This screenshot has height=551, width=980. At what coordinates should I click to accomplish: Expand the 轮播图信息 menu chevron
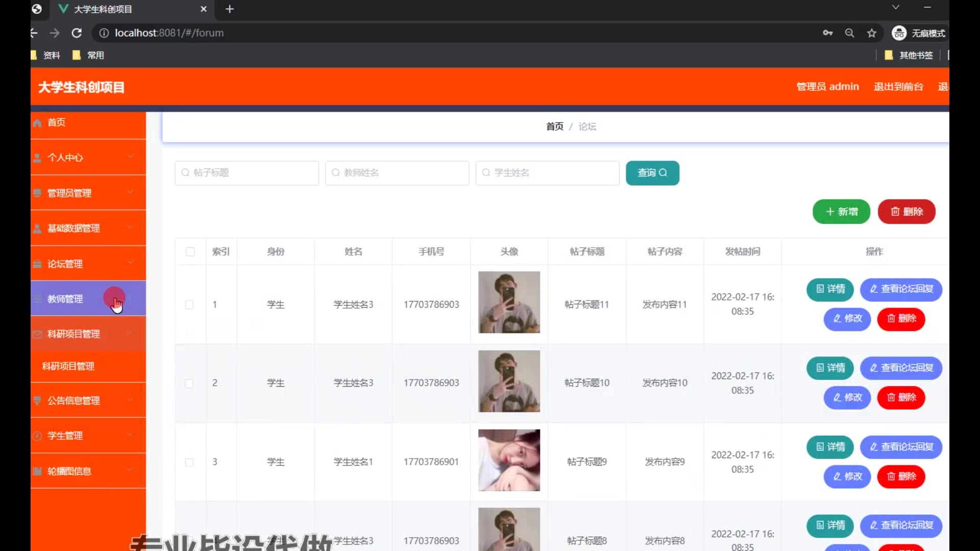(x=130, y=470)
